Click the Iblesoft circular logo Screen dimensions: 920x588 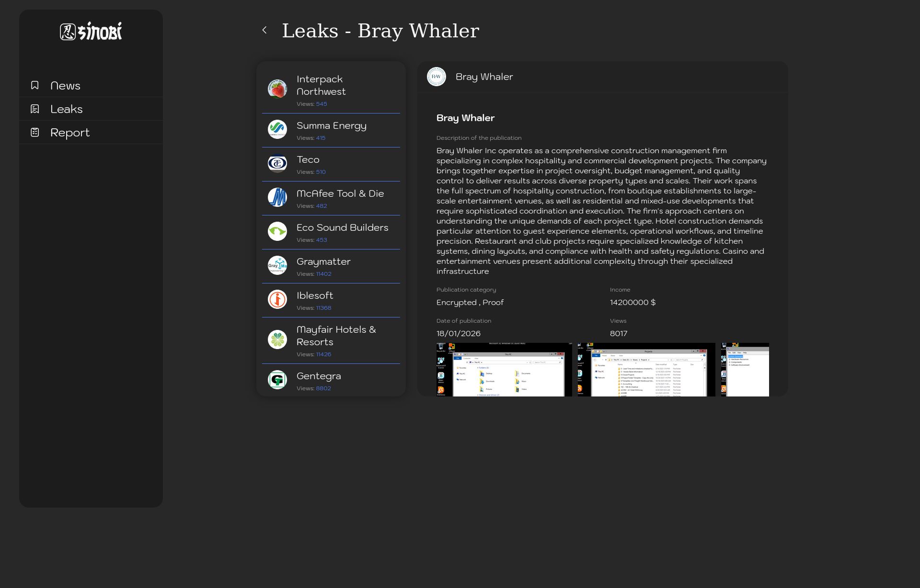pyautogui.click(x=277, y=299)
